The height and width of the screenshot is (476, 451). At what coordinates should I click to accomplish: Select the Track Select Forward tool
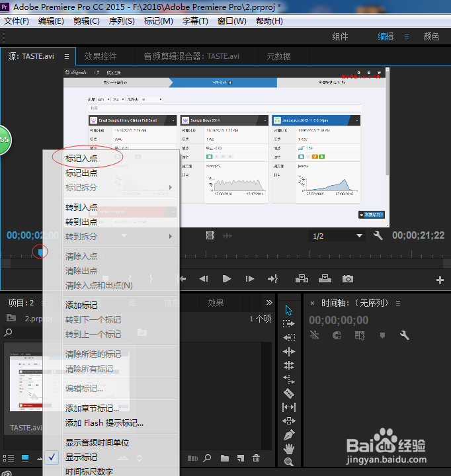tap(288, 324)
